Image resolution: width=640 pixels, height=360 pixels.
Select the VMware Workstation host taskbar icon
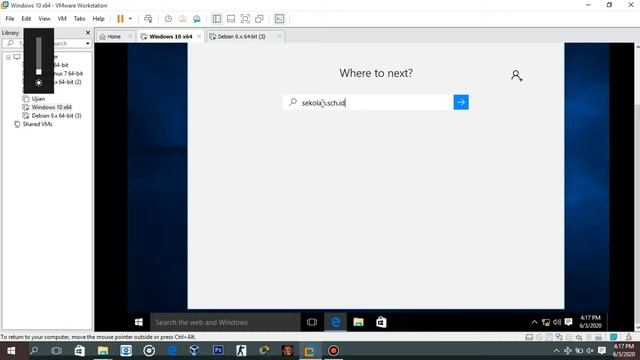(x=310, y=351)
